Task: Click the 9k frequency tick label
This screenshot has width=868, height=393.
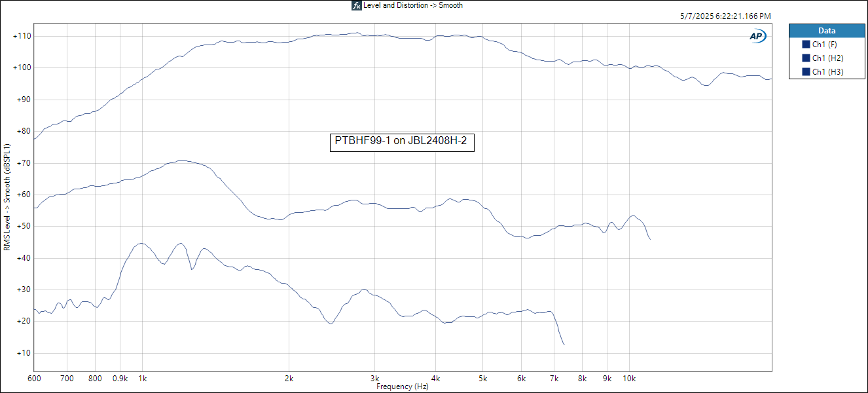Action: 608,379
